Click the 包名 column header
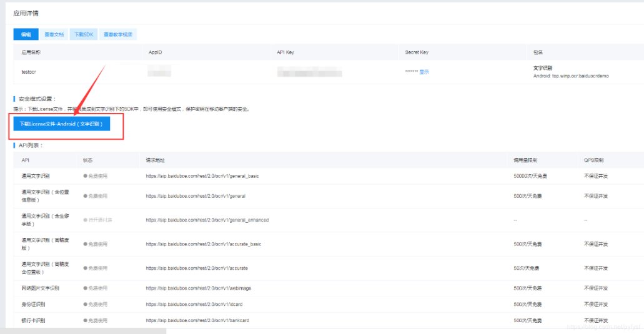 pos(538,52)
